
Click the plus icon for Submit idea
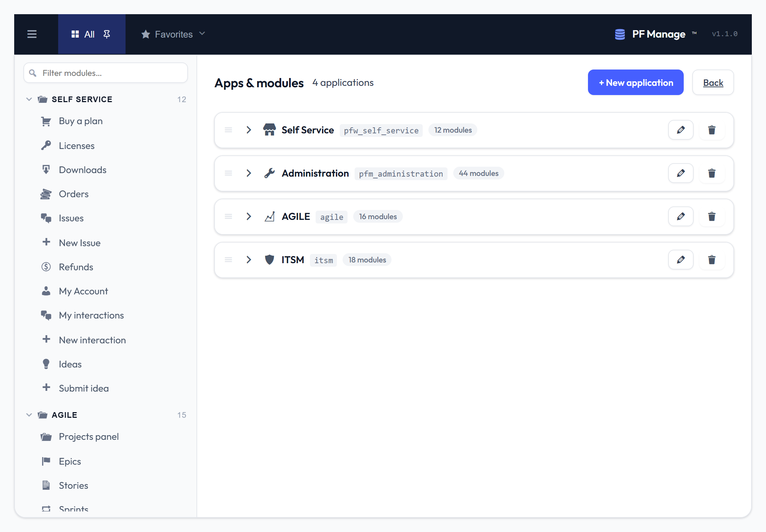(46, 388)
